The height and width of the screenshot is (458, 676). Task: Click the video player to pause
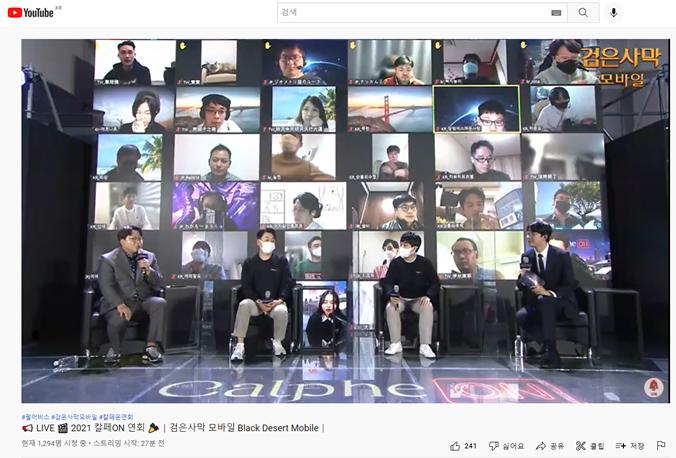point(346,221)
